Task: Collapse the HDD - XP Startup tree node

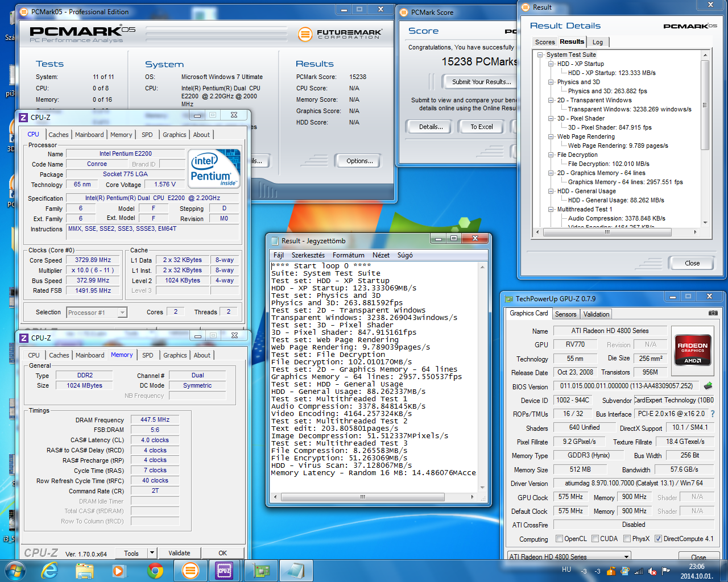Action: pos(551,64)
